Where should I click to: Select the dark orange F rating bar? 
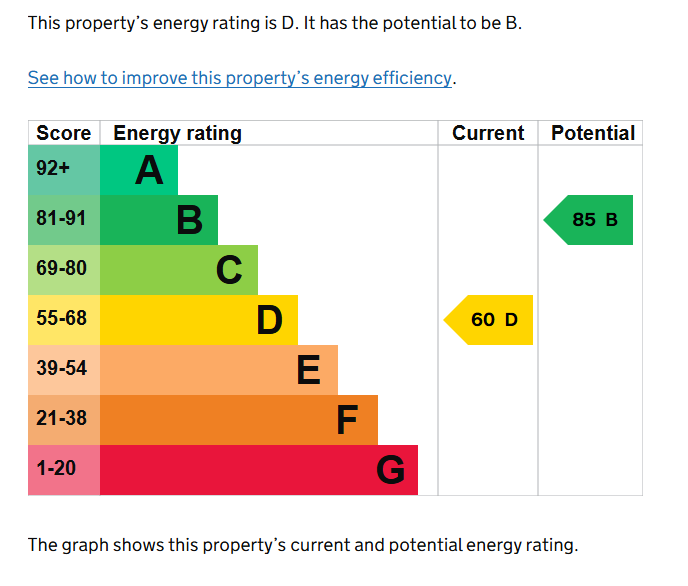click(x=239, y=420)
